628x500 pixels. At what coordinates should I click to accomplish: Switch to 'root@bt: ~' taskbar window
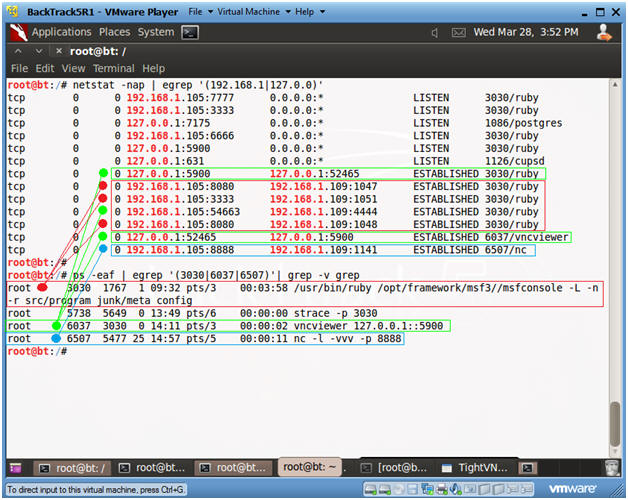click(310, 467)
